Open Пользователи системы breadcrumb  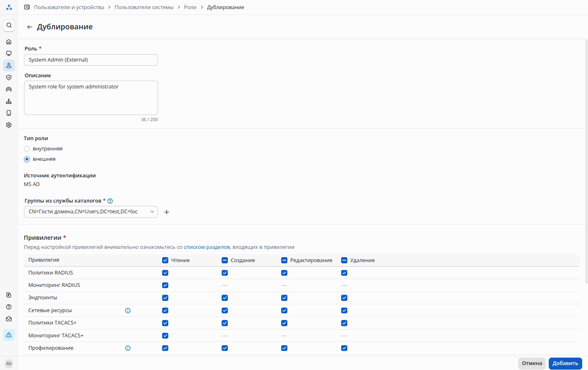tap(144, 7)
